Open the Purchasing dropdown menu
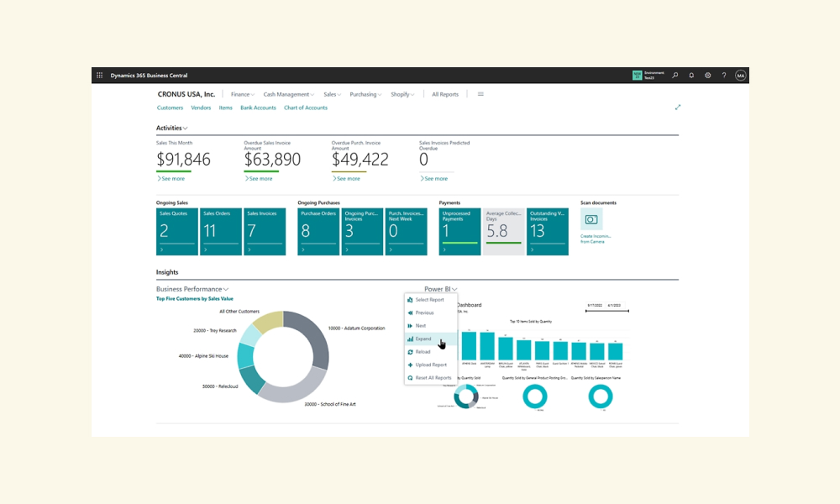 (365, 94)
